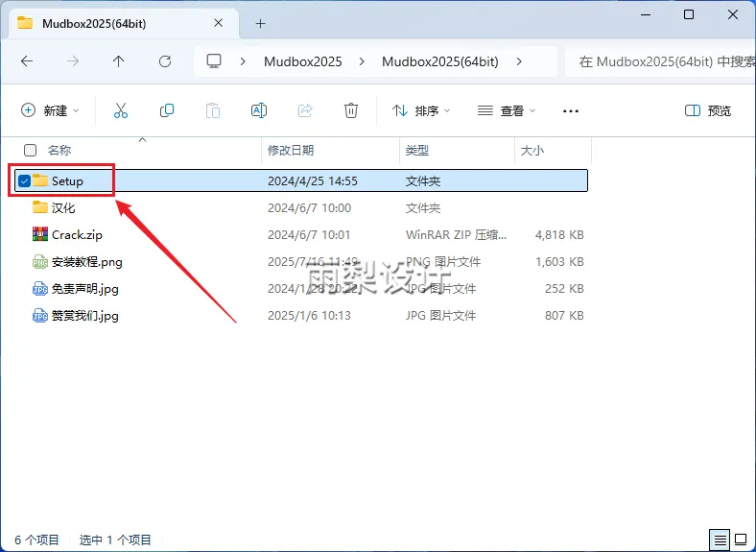
Task: Click folder icon in window tab
Action: (x=25, y=23)
